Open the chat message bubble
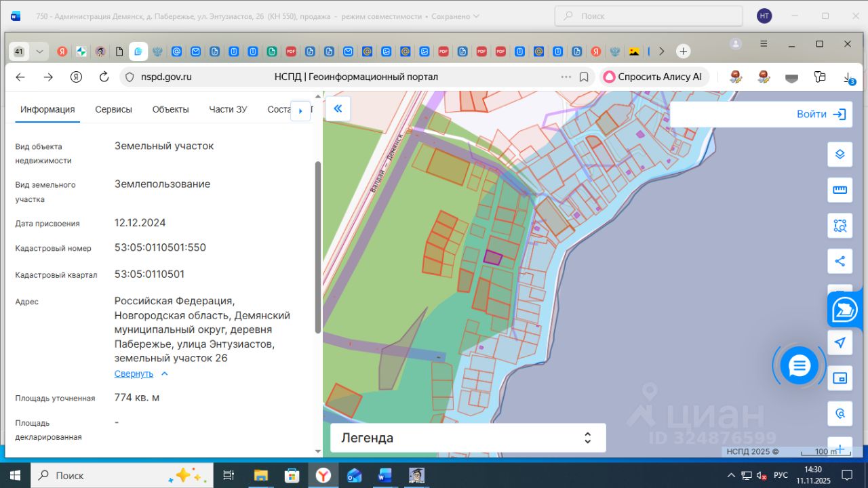The width and height of the screenshot is (868, 488). [x=800, y=366]
